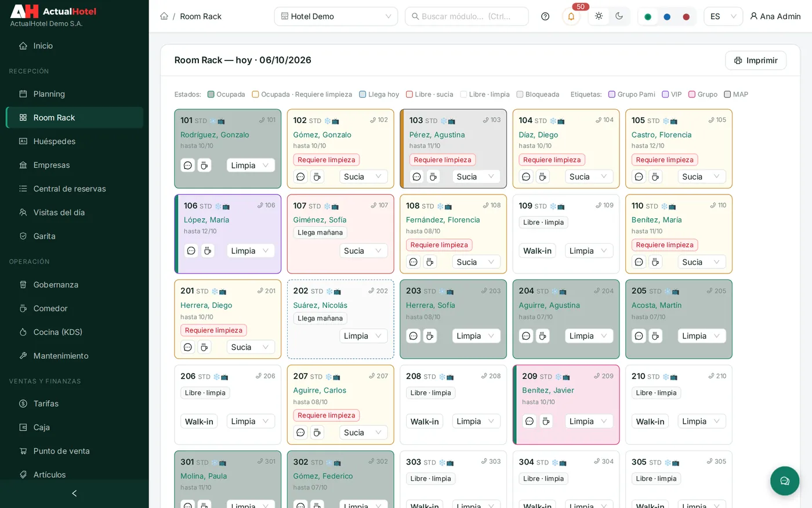Go to home via breadcrumb house icon

[x=164, y=16]
